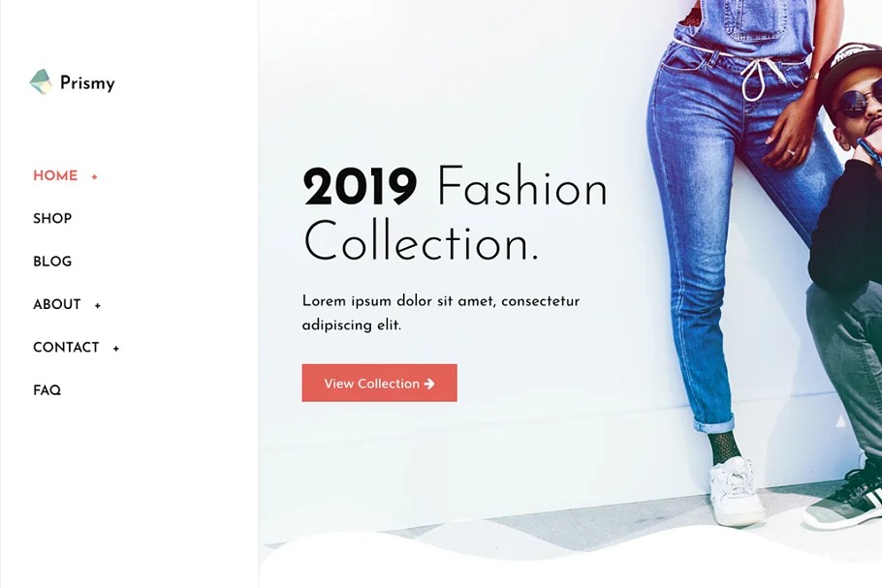This screenshot has width=882, height=588.
Task: Go to the SHOP page
Action: tap(52, 219)
